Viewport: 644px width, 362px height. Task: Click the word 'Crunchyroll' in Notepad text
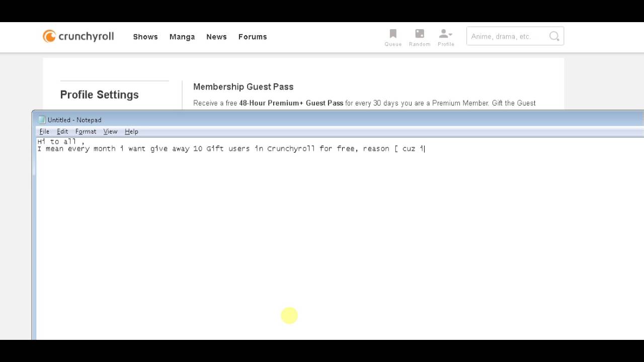291,149
